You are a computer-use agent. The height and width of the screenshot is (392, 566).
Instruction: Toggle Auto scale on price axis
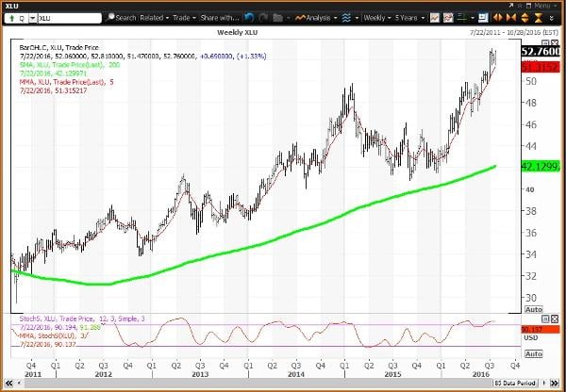coord(533,309)
